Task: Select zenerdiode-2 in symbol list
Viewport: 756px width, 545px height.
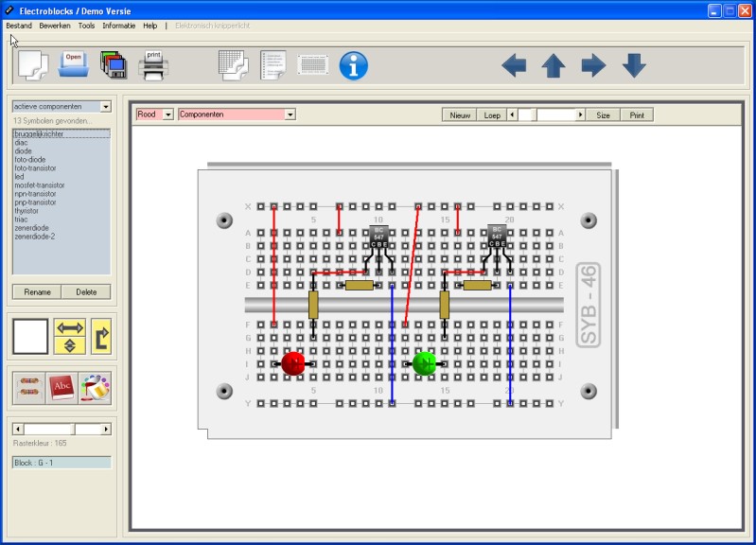Action: coord(62,237)
